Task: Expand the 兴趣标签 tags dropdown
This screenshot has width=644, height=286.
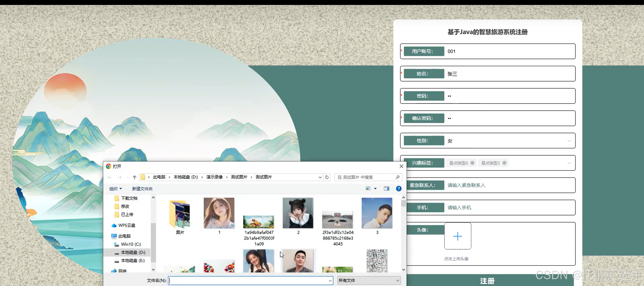Action: click(x=569, y=163)
